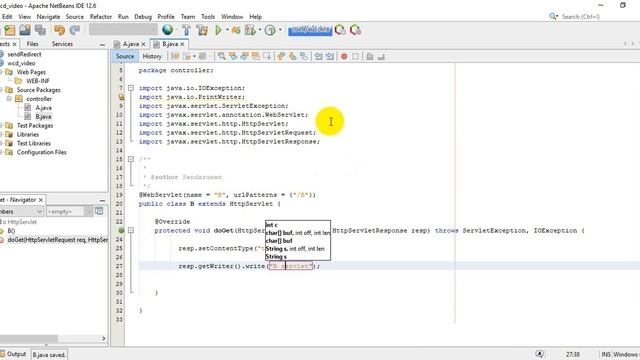Open the Navigate menu
This screenshot has height=360, width=640.
click(48, 17)
